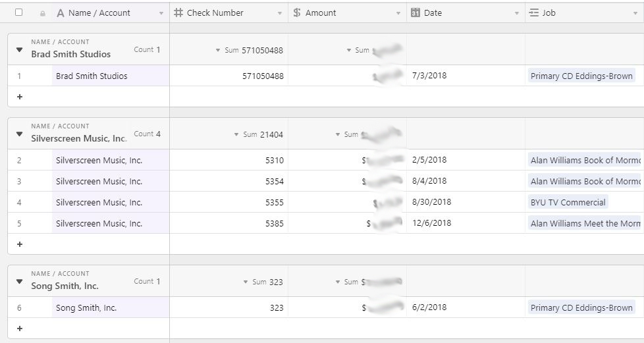Tick the select-all checkbox in header
The height and width of the screenshot is (343, 644).
[x=18, y=13]
